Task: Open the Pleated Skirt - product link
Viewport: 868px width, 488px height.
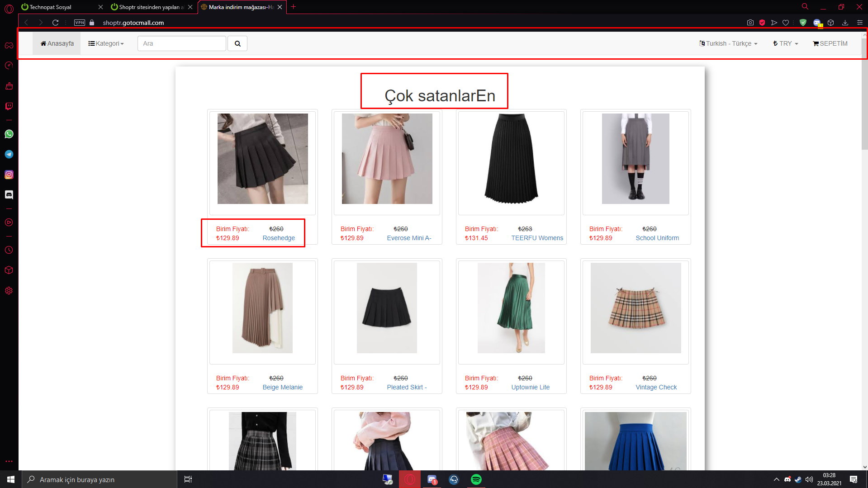Action: click(x=407, y=387)
